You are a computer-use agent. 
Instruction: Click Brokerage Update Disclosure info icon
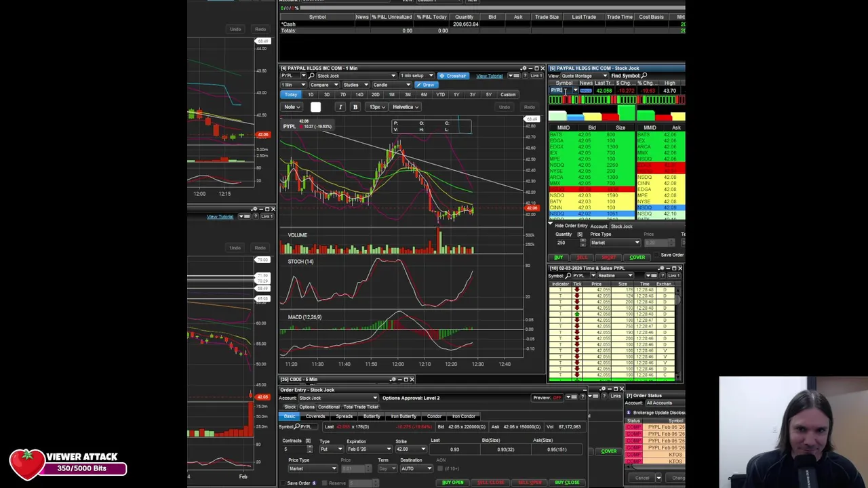[x=629, y=413]
